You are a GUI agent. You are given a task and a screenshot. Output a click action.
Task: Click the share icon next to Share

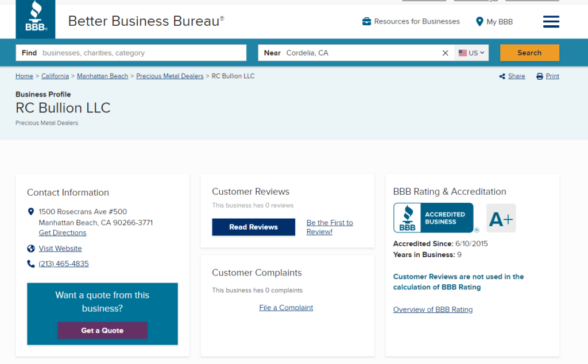[x=502, y=76]
